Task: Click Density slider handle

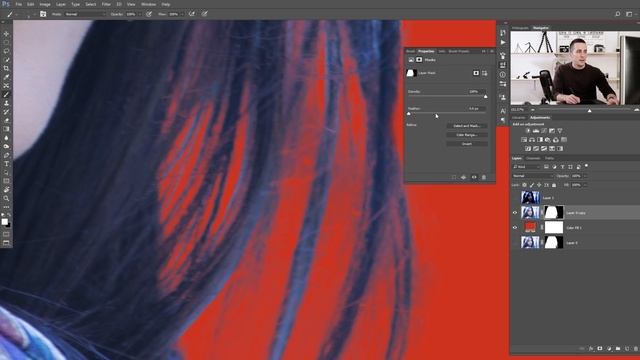Action: coord(485,97)
